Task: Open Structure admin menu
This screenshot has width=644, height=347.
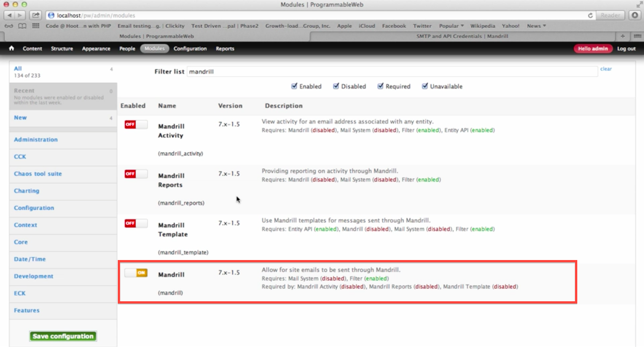Action: coord(62,48)
